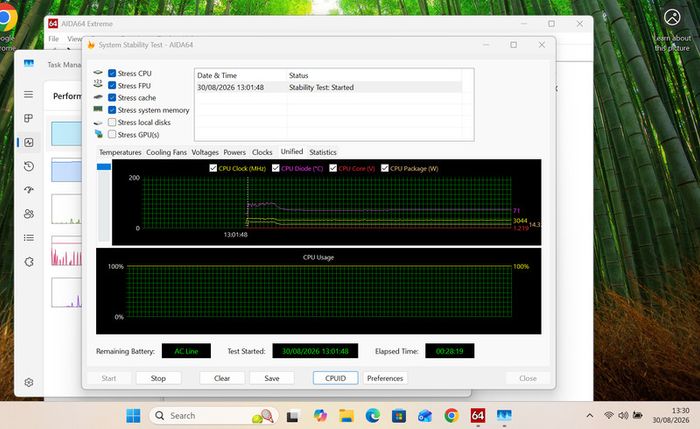This screenshot has width=700, height=429.
Task: Toggle CPU Clock (MHz) graph checkbox
Action: click(x=213, y=168)
